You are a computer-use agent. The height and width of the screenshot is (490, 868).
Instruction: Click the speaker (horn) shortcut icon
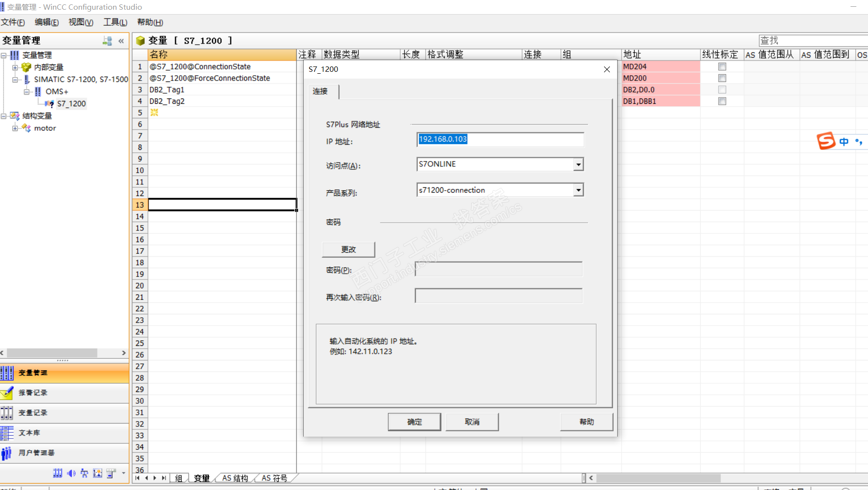pyautogui.click(x=71, y=473)
